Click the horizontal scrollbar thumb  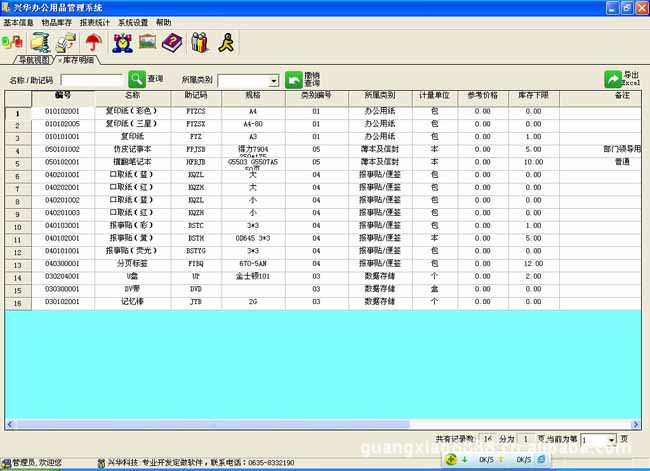click(212, 424)
